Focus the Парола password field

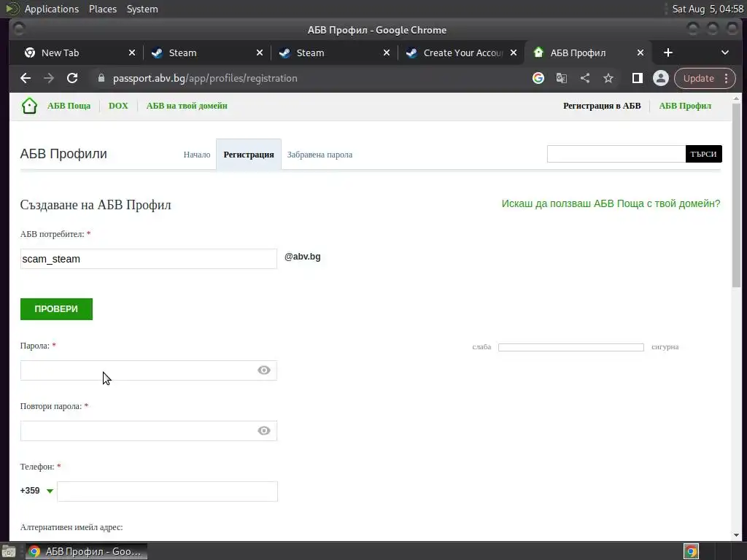[148, 370]
